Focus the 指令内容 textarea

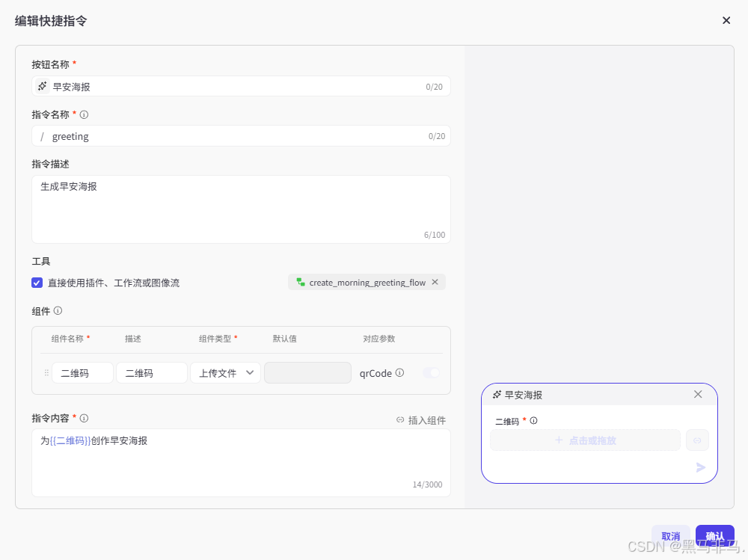(x=241, y=462)
